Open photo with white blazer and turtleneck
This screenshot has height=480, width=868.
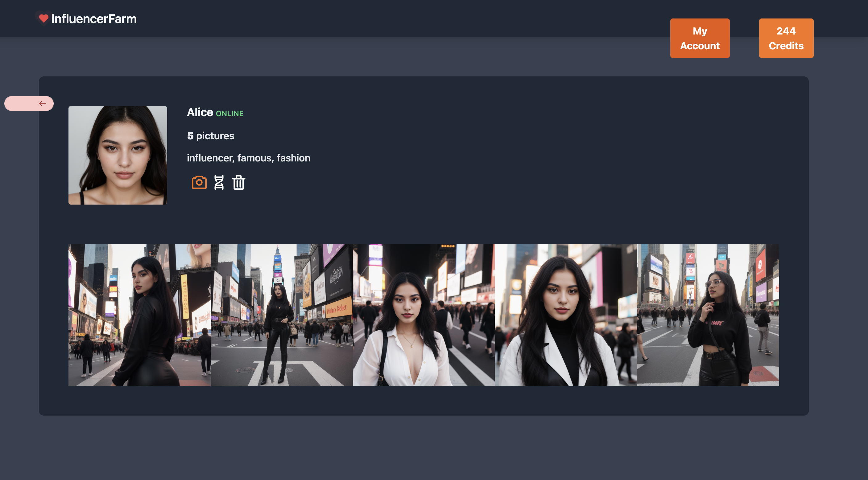tap(565, 315)
